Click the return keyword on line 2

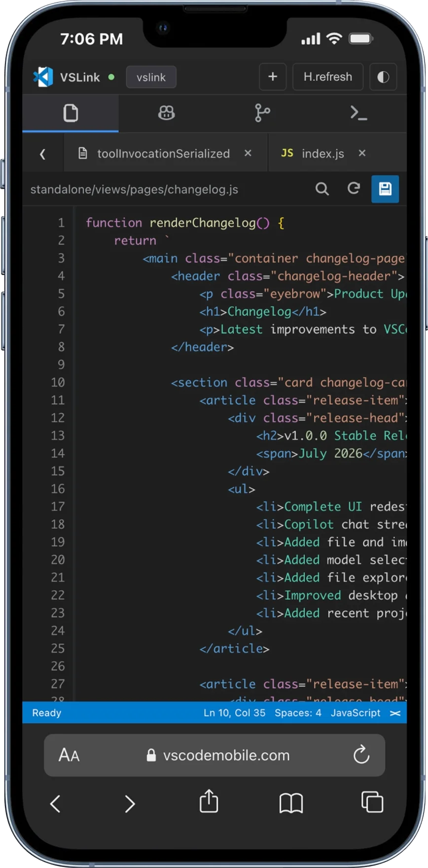135,241
